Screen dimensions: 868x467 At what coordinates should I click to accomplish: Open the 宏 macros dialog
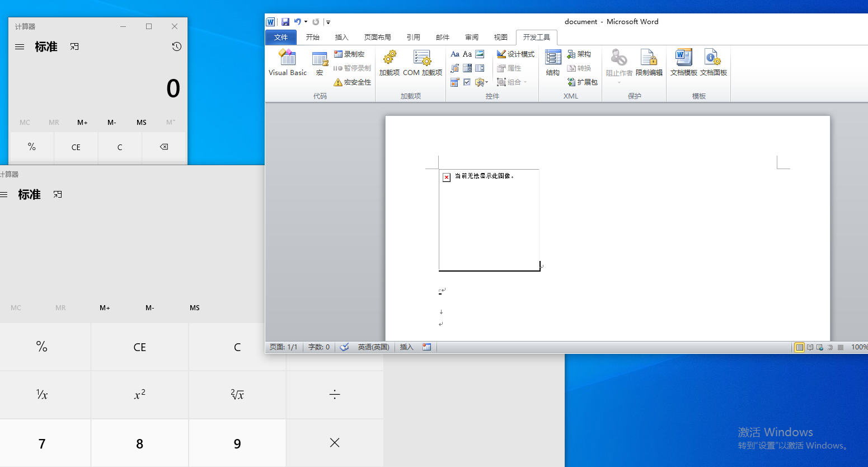click(x=320, y=63)
